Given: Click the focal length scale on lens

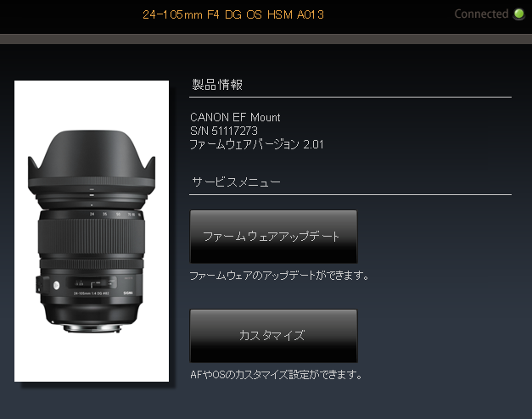Looking at the screenshot, I should pos(115,215).
